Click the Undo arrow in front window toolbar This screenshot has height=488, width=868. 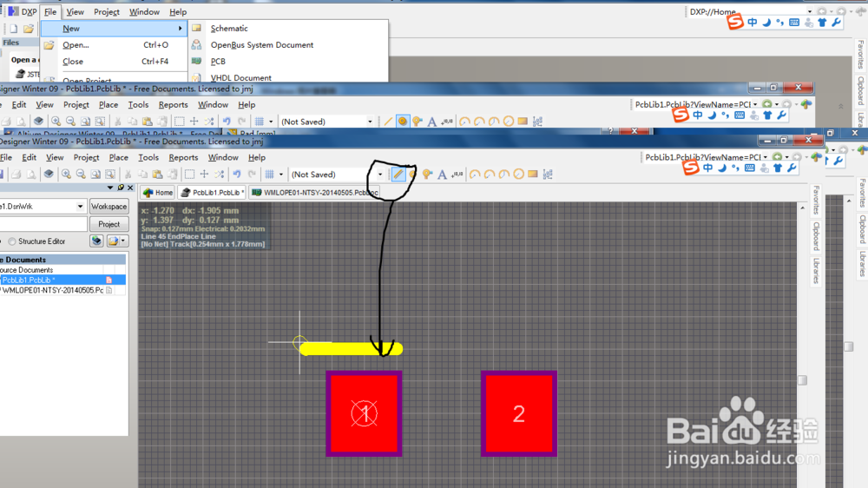[x=237, y=175]
